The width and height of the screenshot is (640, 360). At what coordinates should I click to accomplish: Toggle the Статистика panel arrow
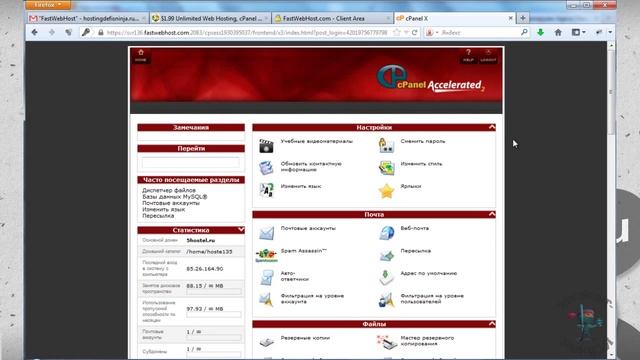[x=241, y=230]
